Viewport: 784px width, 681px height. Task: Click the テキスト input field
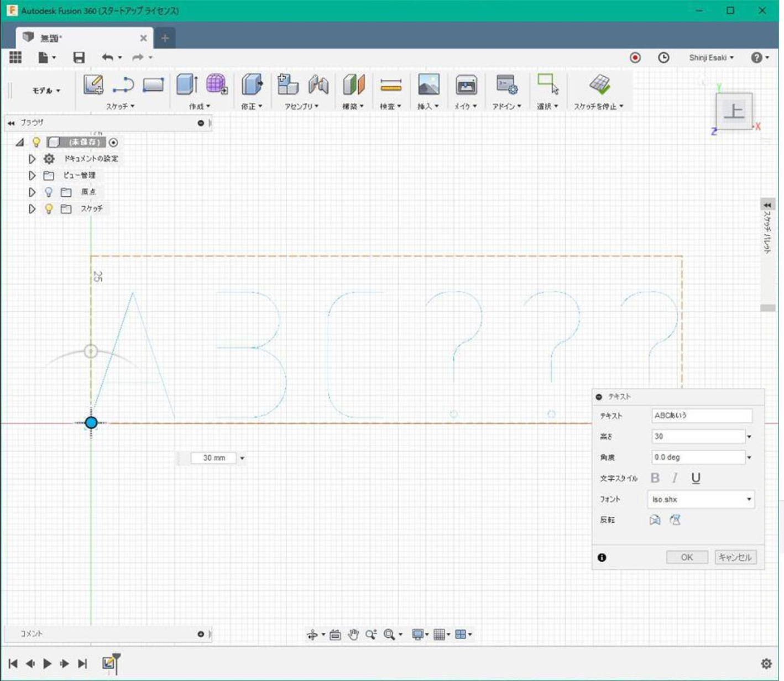coord(702,416)
